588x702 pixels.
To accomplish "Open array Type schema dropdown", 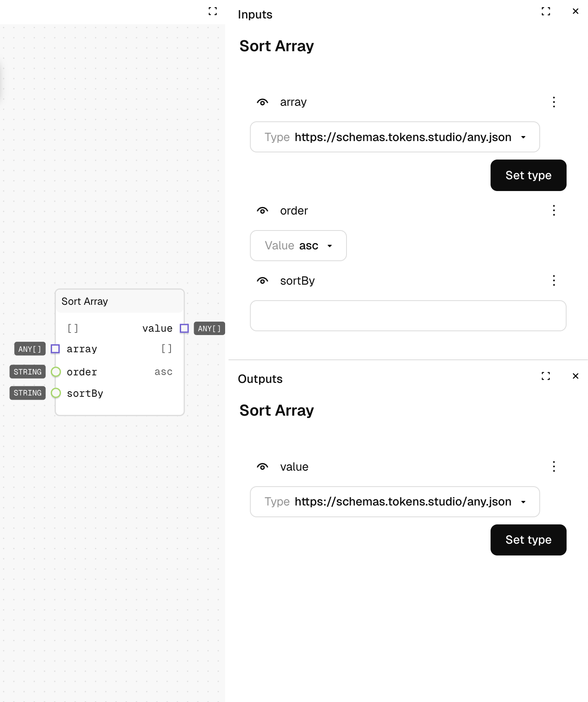I will [395, 137].
